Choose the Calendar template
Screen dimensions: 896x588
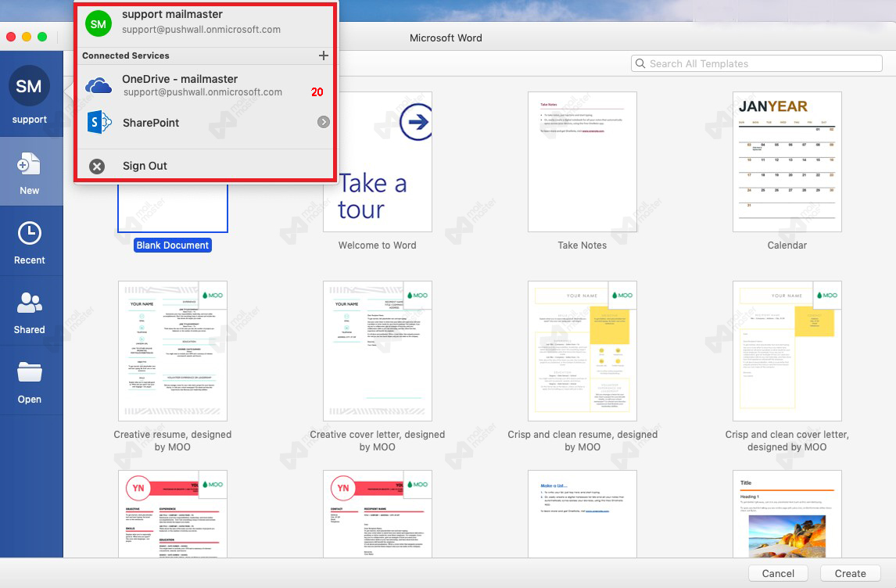click(x=787, y=162)
